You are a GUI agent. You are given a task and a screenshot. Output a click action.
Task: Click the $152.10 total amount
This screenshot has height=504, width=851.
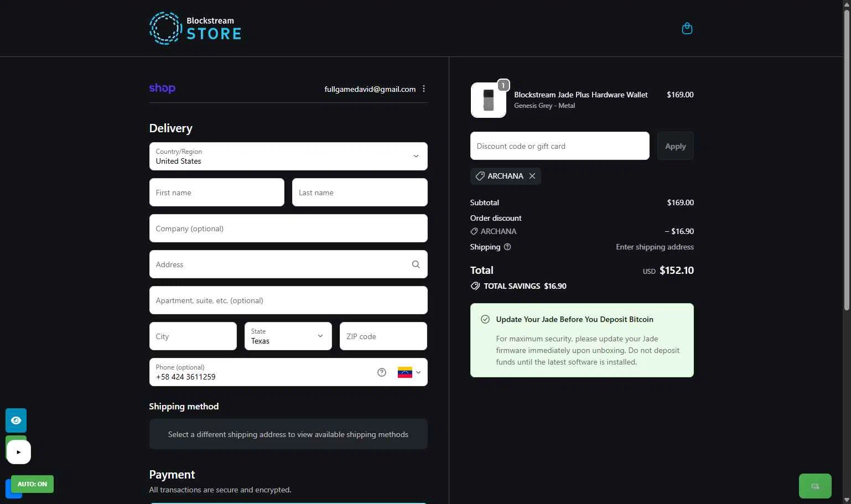point(677,271)
